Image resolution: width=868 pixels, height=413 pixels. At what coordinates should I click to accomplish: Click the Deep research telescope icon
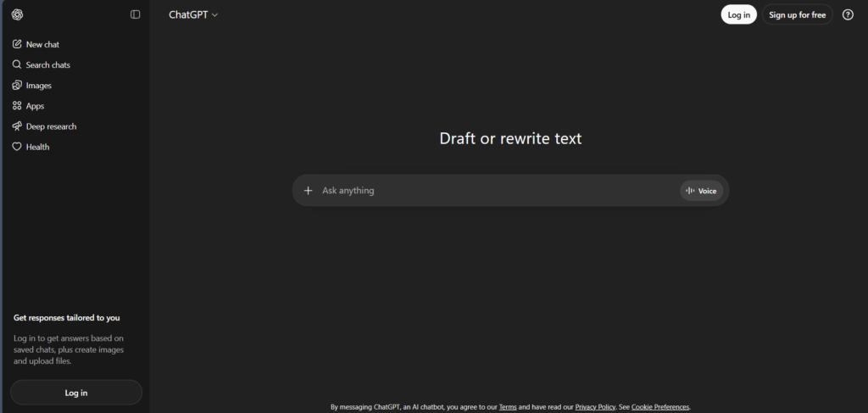(17, 126)
